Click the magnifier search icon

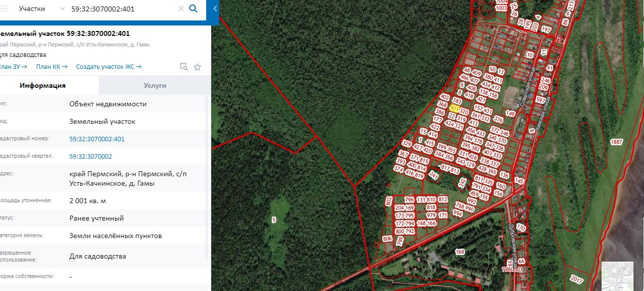pos(194,8)
